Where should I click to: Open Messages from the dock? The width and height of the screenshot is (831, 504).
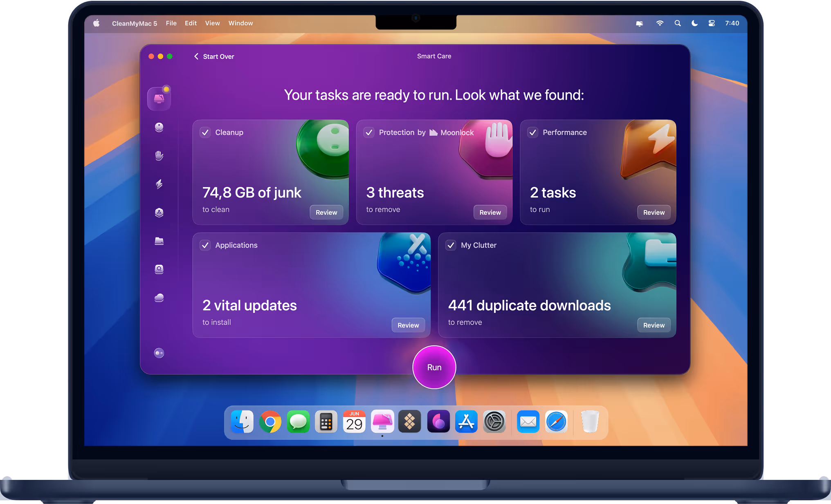click(298, 422)
